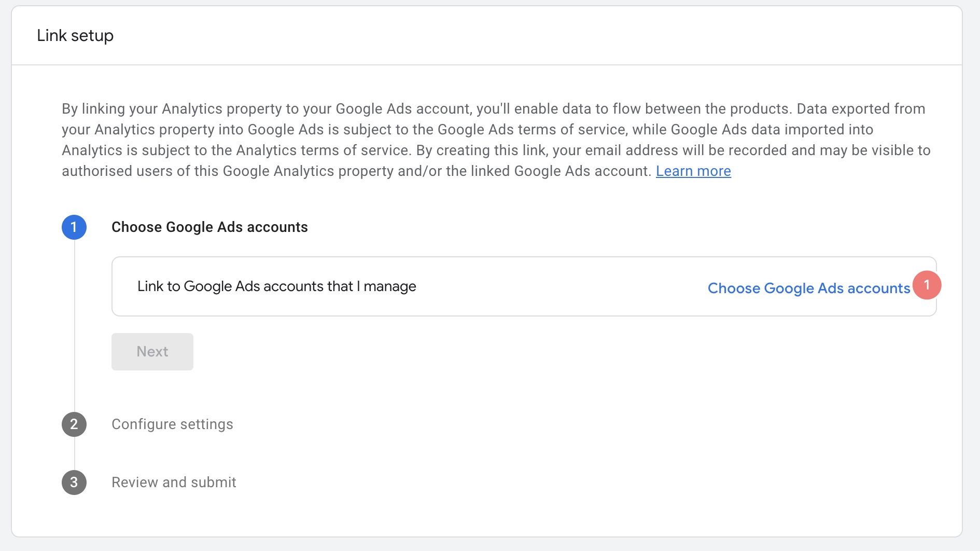Click Choose Google Ads accounts link
Image resolution: width=980 pixels, height=551 pixels.
[809, 288]
